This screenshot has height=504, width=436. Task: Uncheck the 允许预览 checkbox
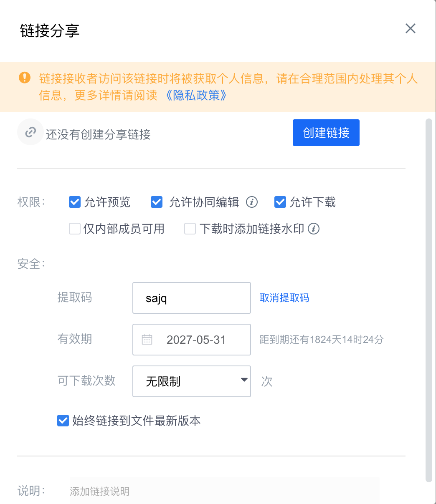point(74,202)
